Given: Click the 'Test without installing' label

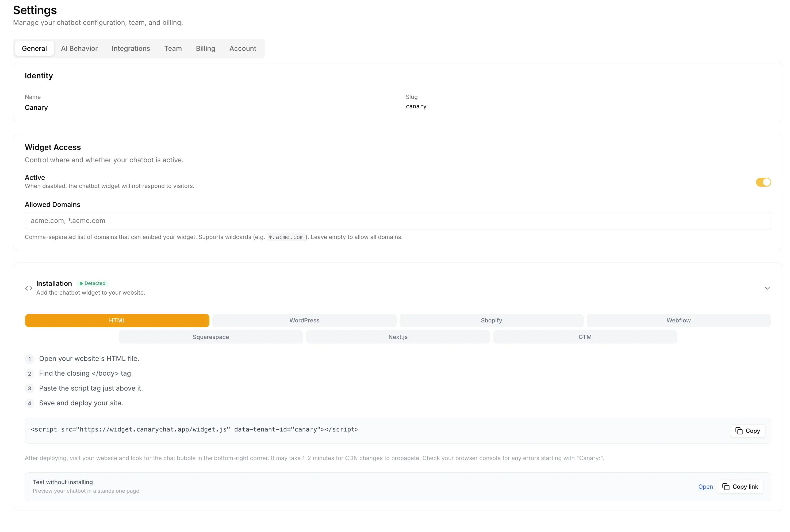Looking at the screenshot, I should point(63,482).
